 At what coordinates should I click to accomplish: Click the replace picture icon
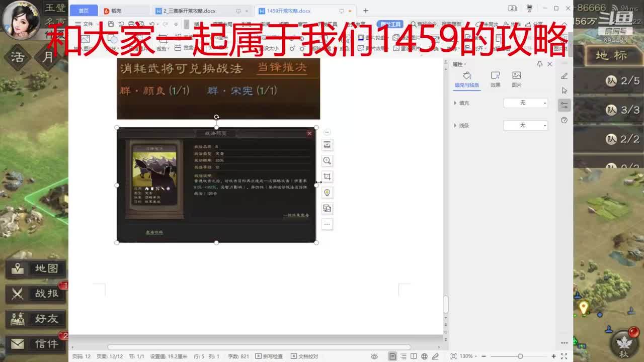[x=327, y=209]
